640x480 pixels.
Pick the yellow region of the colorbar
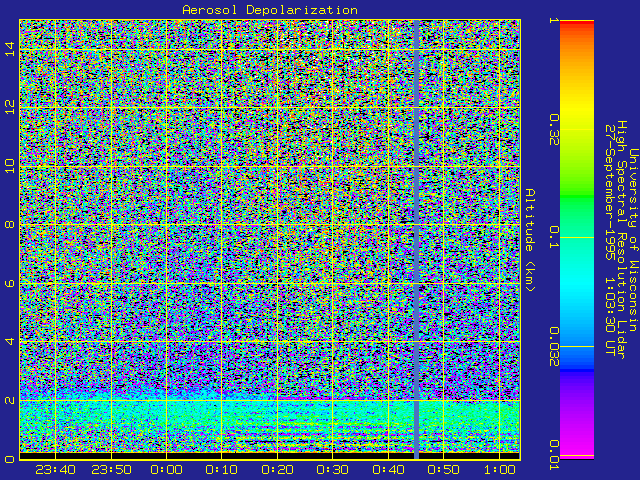pyautogui.click(x=577, y=106)
